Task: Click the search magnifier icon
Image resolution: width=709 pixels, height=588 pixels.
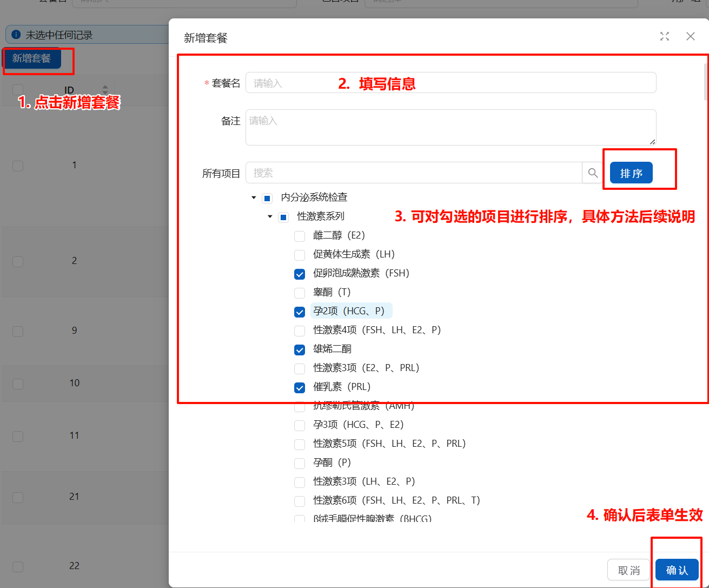Action: (593, 173)
